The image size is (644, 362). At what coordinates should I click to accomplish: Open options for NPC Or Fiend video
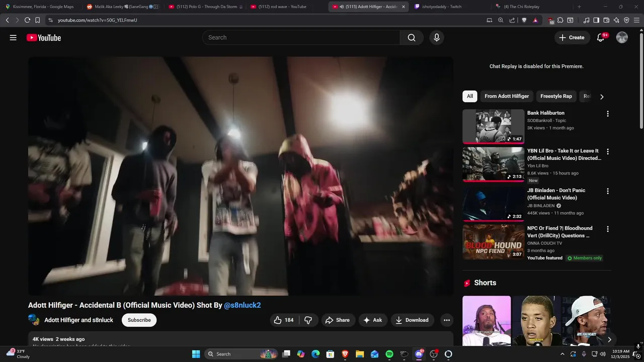point(607,229)
